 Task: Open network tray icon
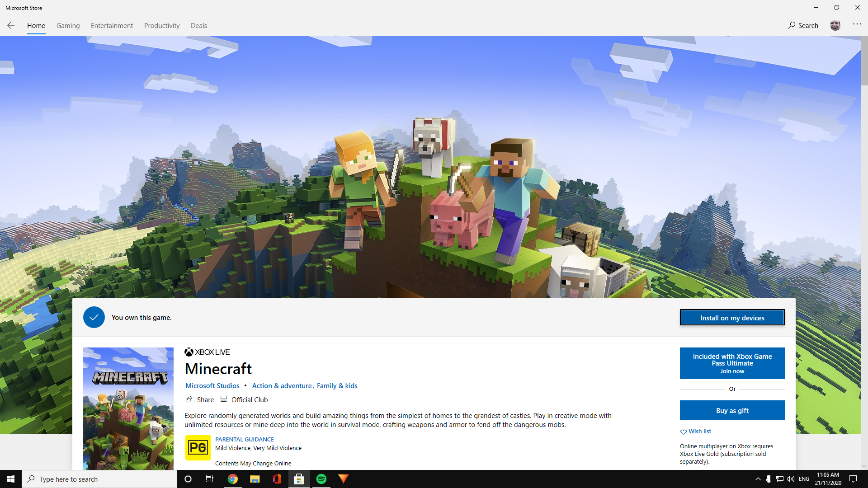[x=780, y=479]
